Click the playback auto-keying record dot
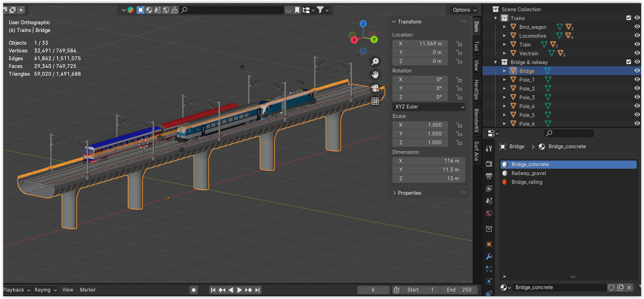The image size is (644, 299). [194, 290]
